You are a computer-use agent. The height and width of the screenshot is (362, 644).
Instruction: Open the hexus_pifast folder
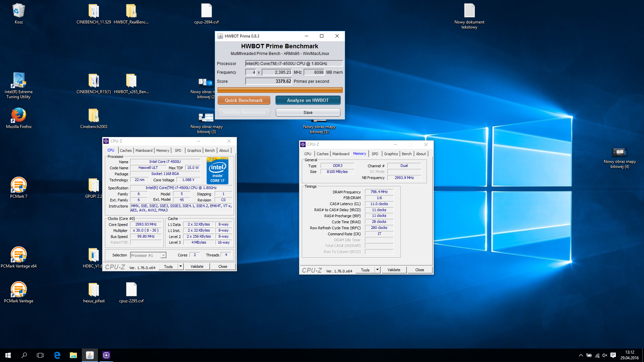coord(94,292)
